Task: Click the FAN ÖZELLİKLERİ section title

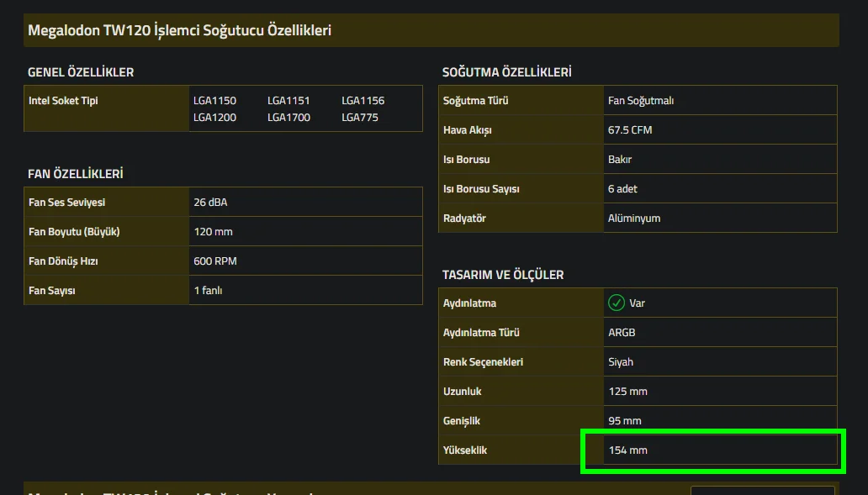Action: tap(76, 174)
